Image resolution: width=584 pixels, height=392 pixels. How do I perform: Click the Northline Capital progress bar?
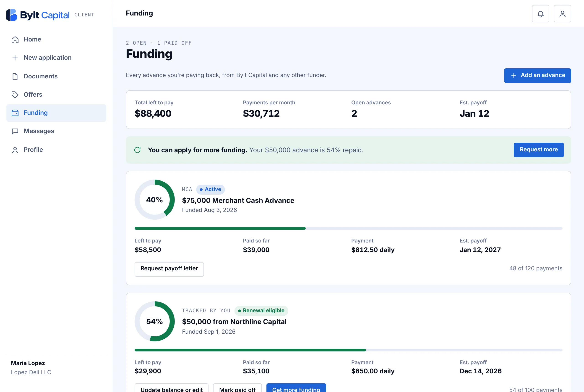[x=348, y=350]
